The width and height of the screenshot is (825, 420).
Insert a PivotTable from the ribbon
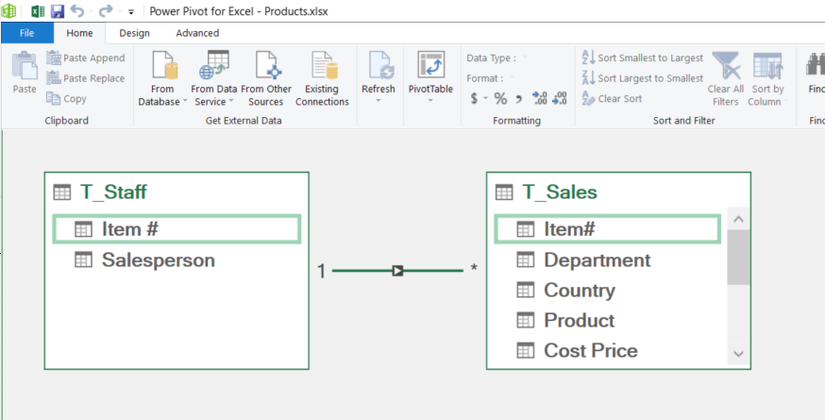click(431, 76)
